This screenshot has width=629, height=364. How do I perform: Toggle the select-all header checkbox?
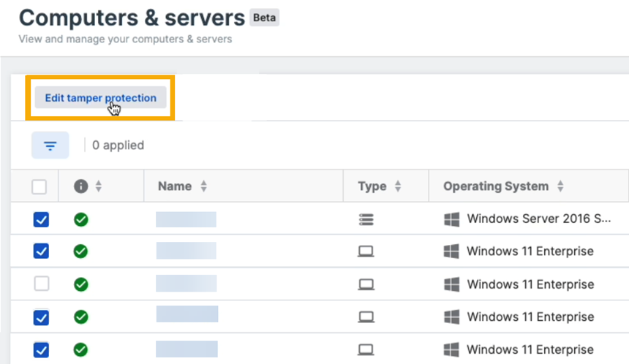[x=39, y=187]
